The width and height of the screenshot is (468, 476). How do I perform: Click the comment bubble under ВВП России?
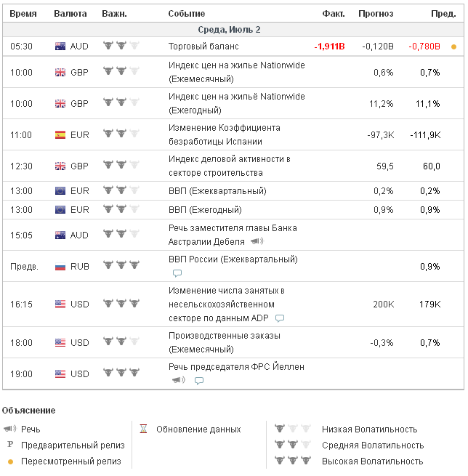coord(177,273)
